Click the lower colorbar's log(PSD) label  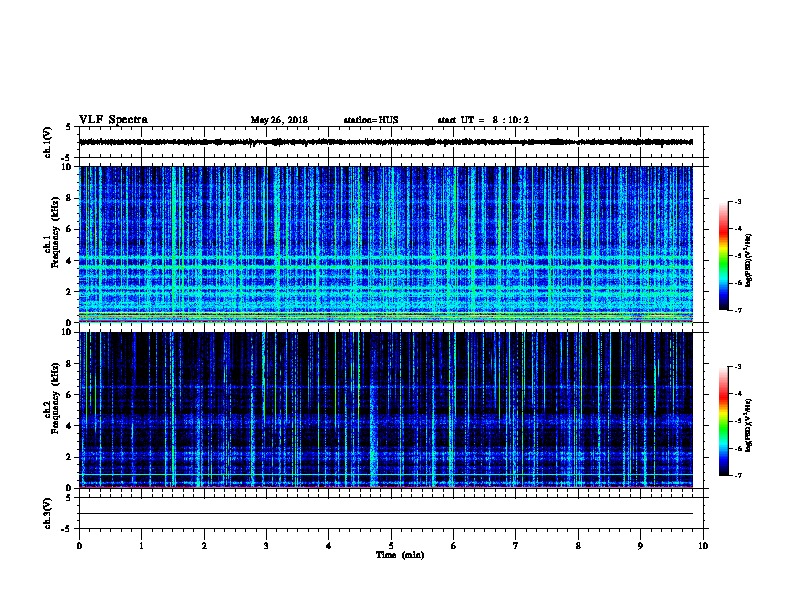748,425
